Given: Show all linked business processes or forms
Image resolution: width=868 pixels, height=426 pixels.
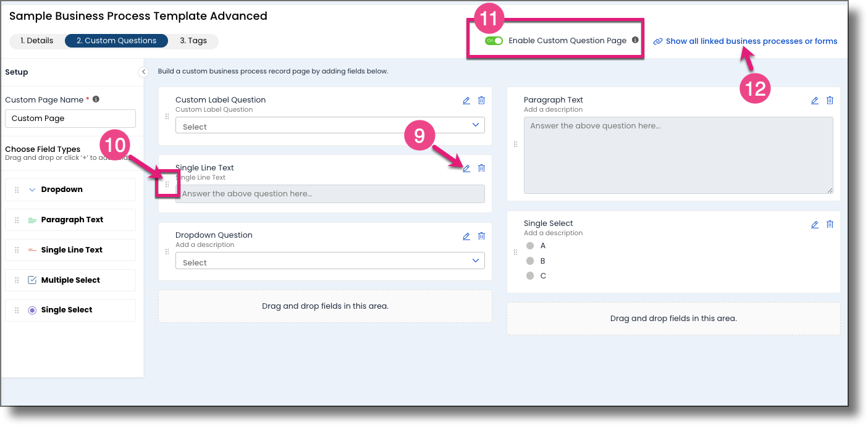Looking at the screenshot, I should click(x=751, y=41).
